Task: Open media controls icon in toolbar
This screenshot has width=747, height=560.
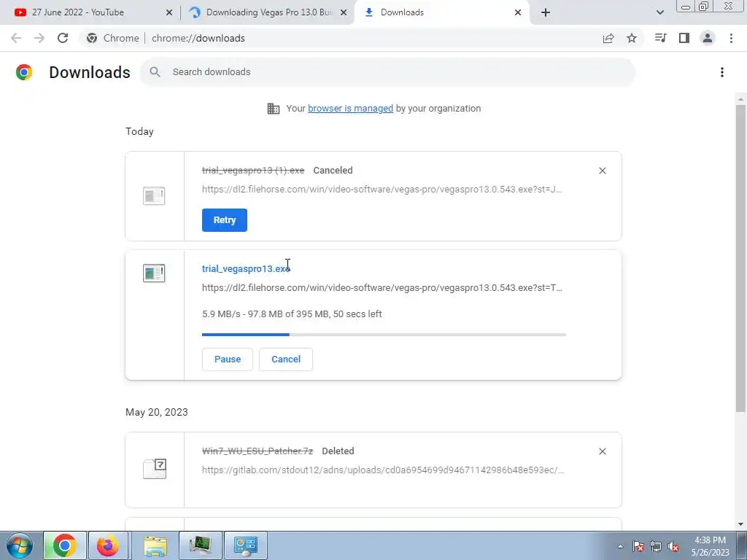Action: click(660, 38)
